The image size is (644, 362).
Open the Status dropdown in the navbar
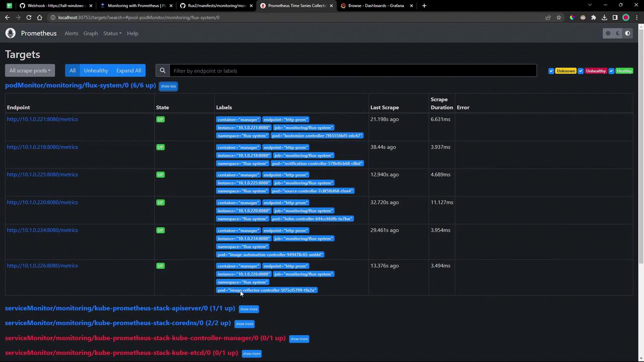click(112, 33)
